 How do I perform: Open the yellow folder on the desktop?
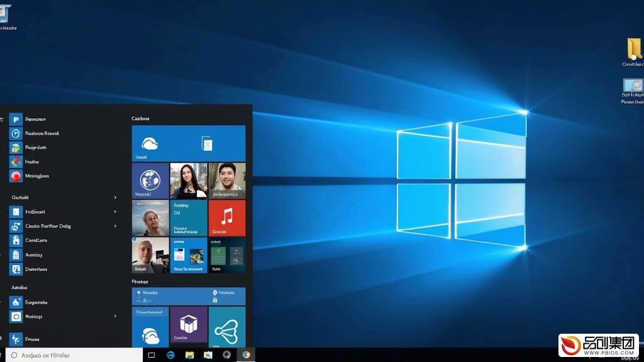633,50
